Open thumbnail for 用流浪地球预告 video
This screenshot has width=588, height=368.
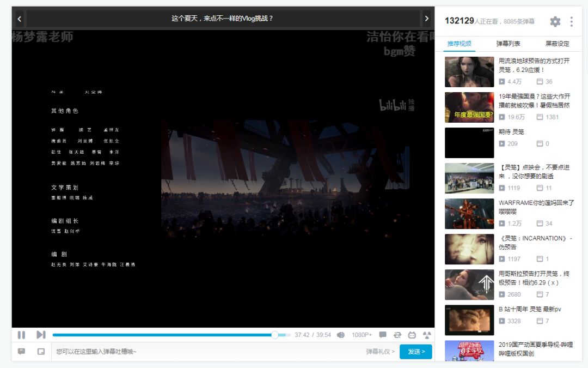[469, 72]
